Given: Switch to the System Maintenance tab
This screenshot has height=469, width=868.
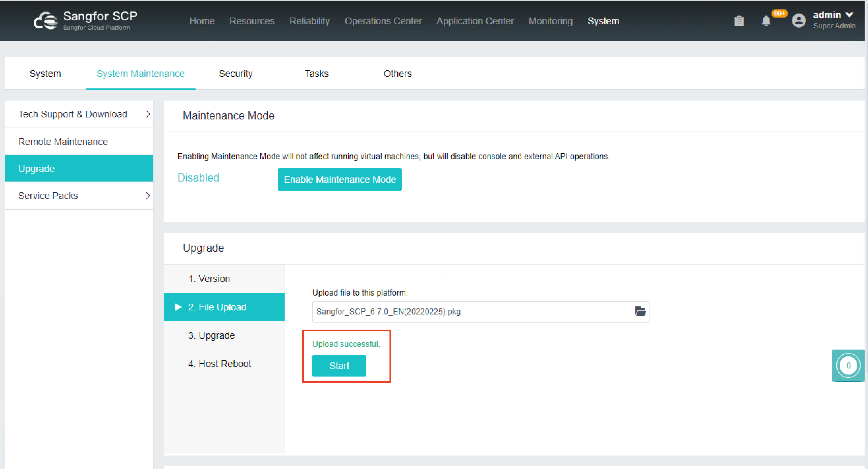Looking at the screenshot, I should [x=140, y=74].
